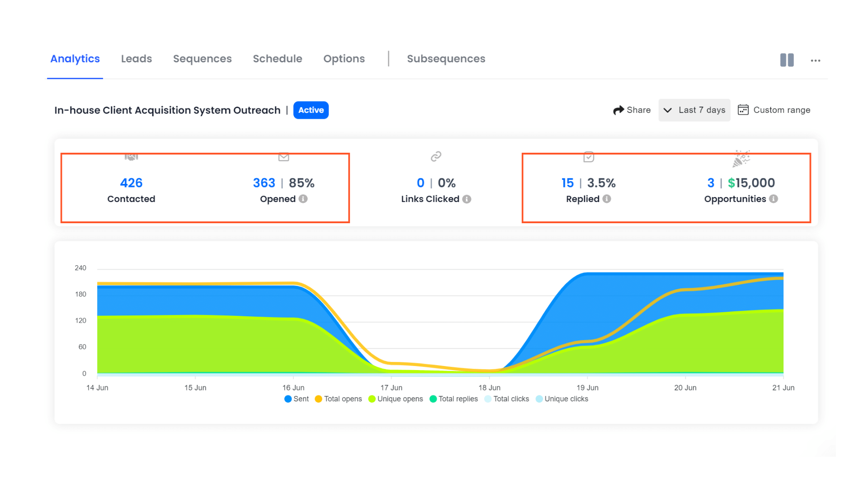The width and height of the screenshot is (868, 488).
Task: Expand the Last 7 days dropdown
Action: pos(694,110)
